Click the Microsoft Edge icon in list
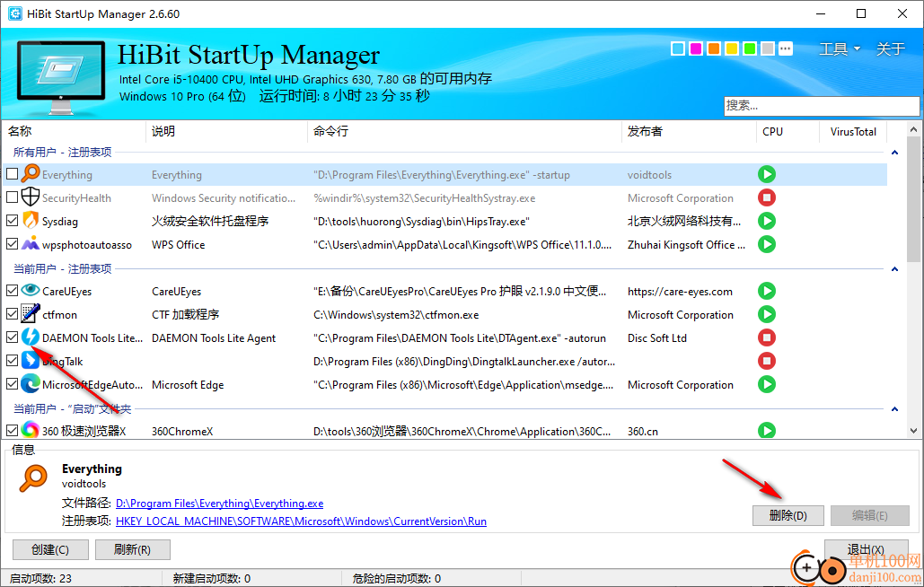924x587 pixels. point(30,384)
